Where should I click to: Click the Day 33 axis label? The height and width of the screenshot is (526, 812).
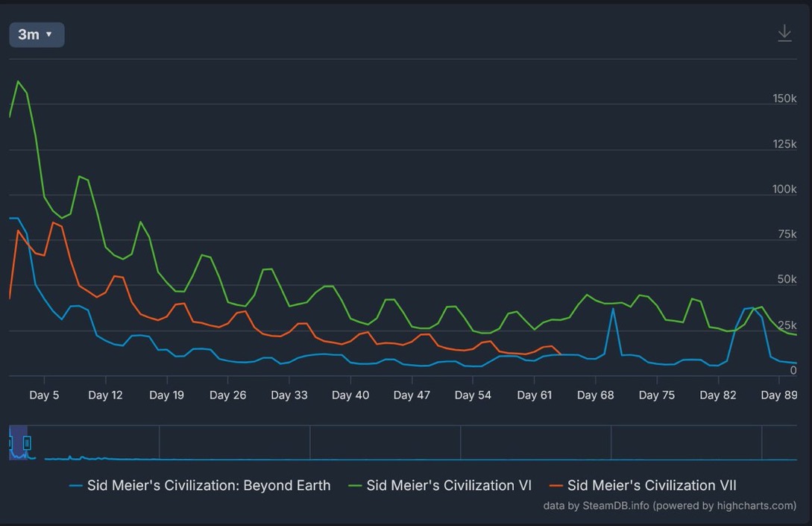tap(289, 395)
